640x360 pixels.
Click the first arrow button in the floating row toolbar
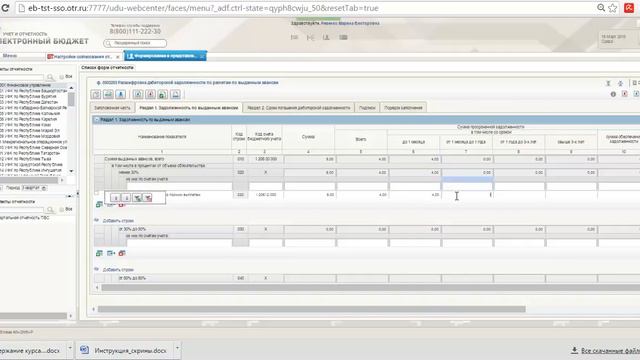[x=116, y=198]
